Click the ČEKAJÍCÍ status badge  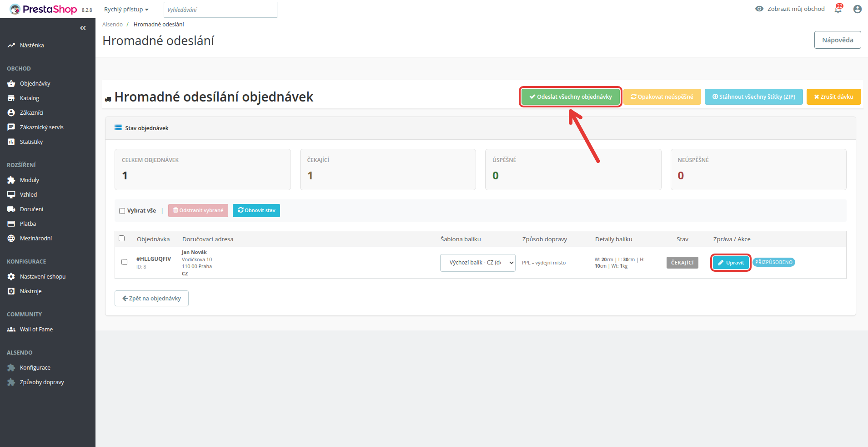[x=682, y=263]
